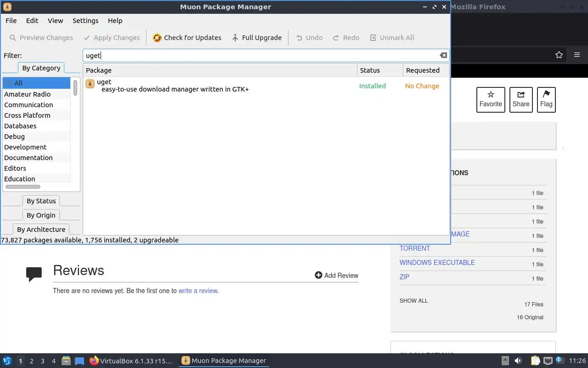Open the Edit menu
Image resolution: width=588 pixels, height=368 pixels.
(32, 21)
